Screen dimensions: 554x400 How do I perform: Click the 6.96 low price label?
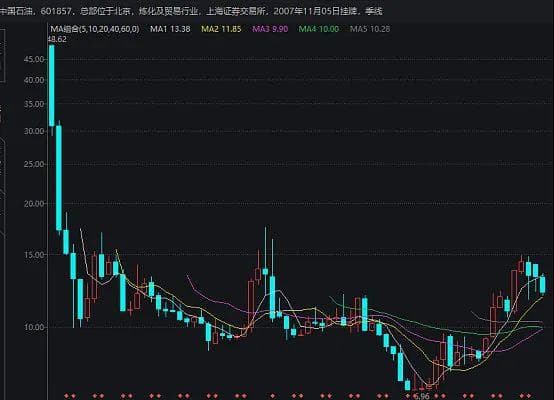click(x=421, y=396)
